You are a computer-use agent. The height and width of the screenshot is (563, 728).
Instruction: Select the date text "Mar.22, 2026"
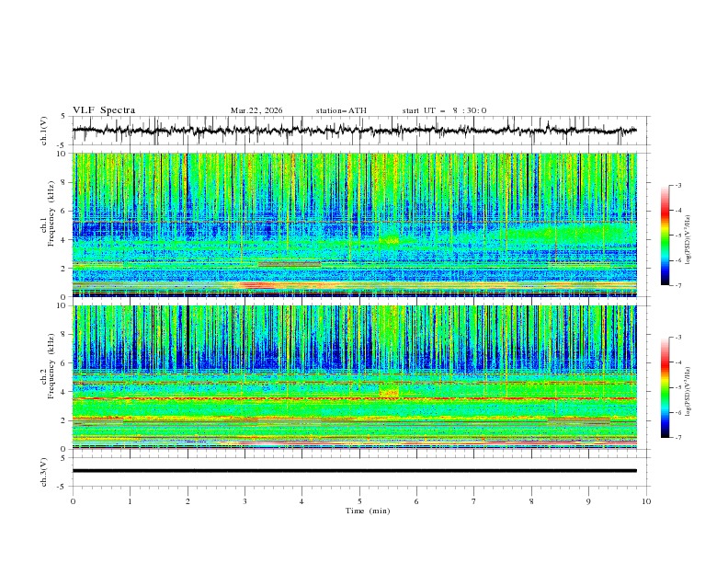256,110
